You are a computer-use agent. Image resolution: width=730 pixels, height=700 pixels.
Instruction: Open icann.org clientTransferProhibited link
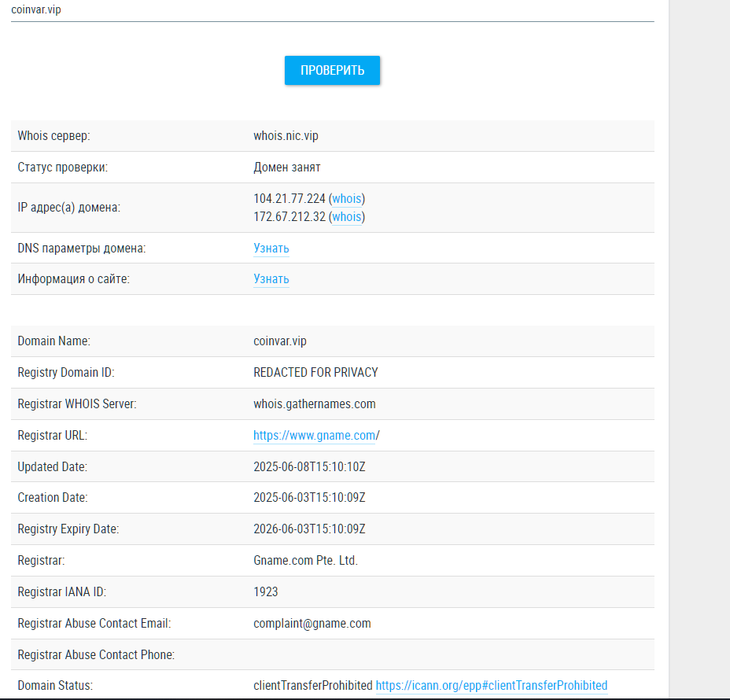click(492, 686)
